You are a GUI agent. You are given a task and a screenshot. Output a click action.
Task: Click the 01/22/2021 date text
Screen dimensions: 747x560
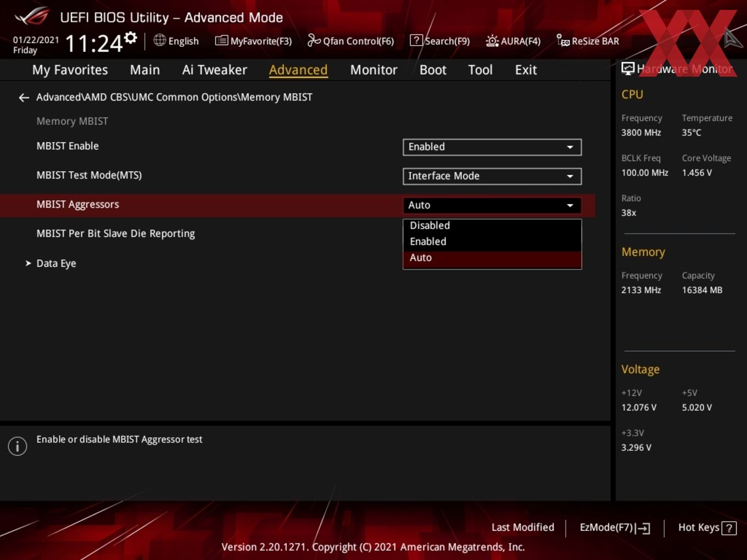coord(36,40)
